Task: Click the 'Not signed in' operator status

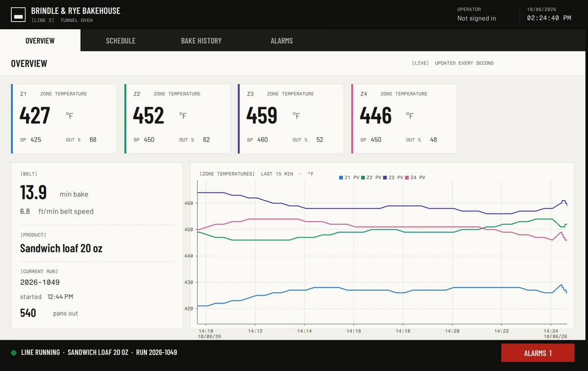Action: (476, 18)
